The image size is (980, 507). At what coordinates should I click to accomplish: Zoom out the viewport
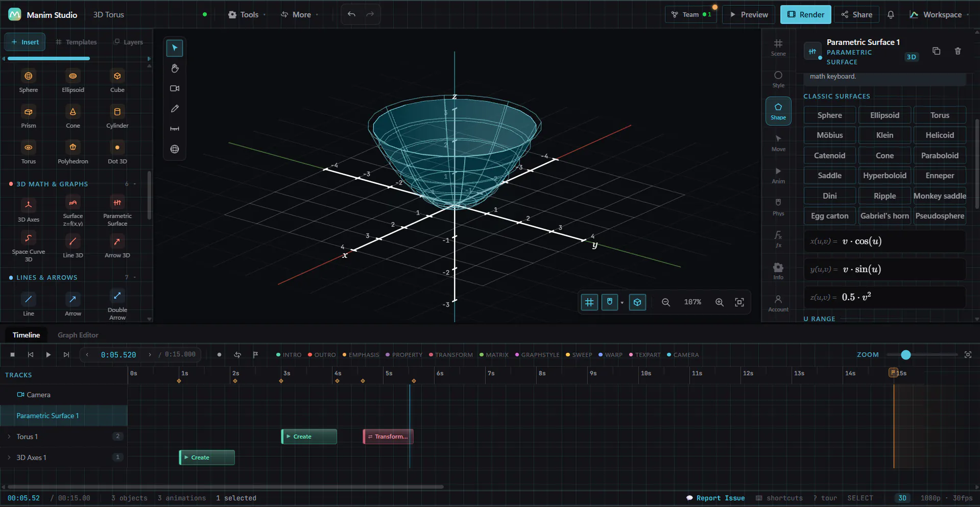(666, 302)
